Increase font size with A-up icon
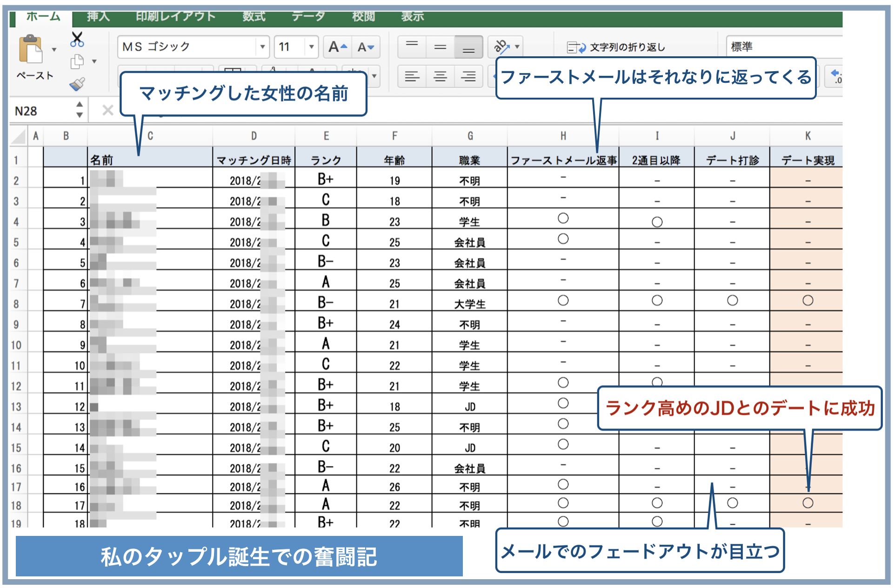 338,47
